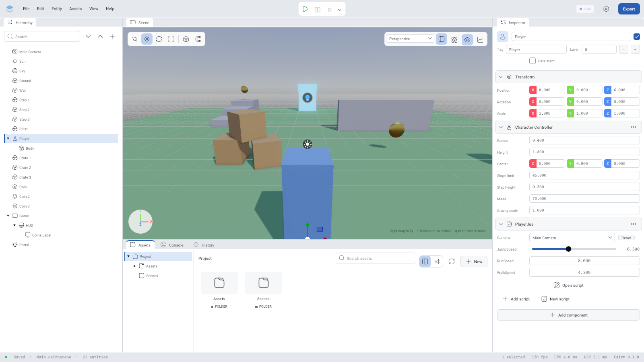This screenshot has width=644, height=362.
Task: Click the Reset button beside Camera
Action: click(x=626, y=238)
